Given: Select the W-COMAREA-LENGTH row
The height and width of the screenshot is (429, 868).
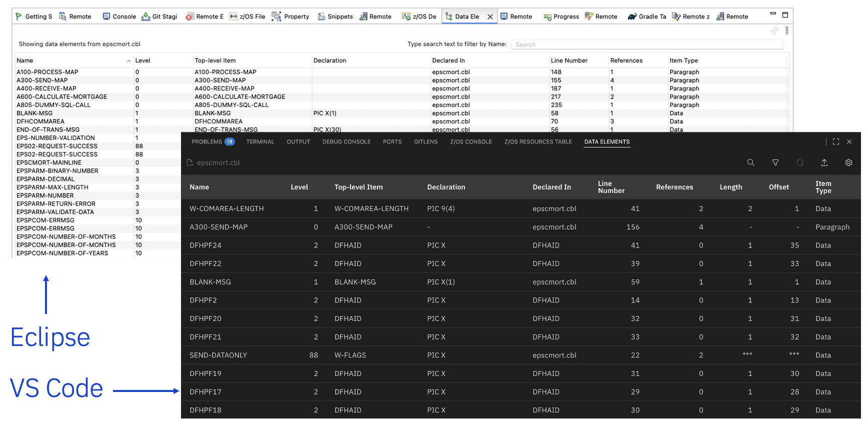Looking at the screenshot, I should point(226,208).
